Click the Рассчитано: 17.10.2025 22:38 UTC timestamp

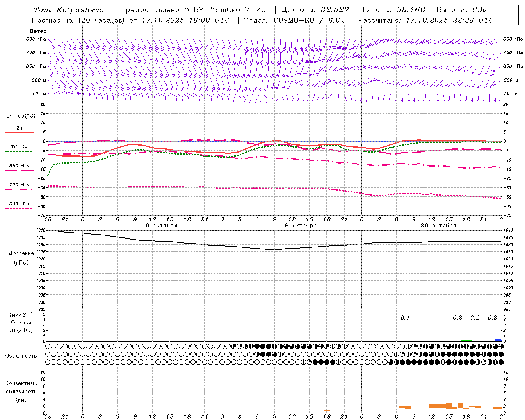click(x=426, y=20)
